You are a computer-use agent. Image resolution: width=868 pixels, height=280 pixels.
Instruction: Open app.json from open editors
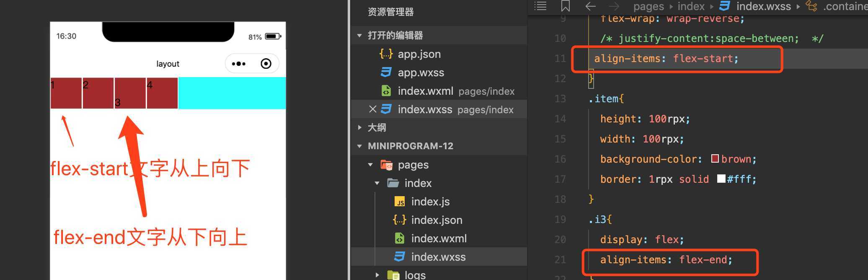point(439,54)
